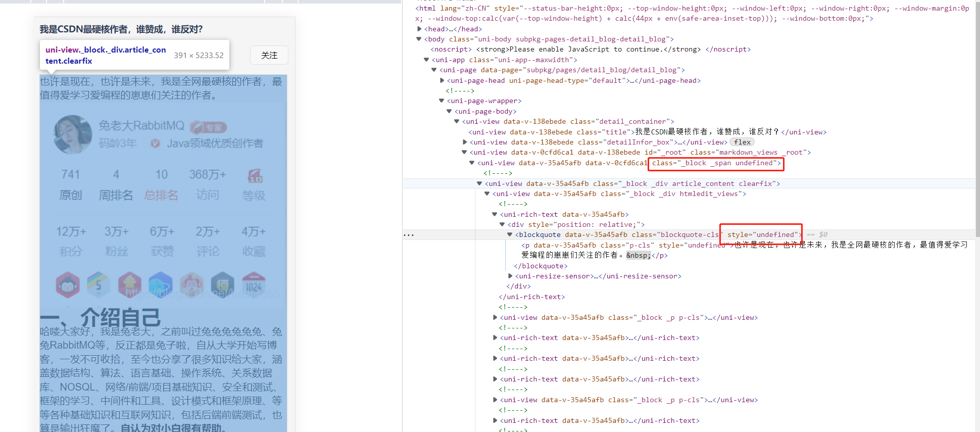This screenshot has height=432, width=980.
Task: Expand the detailInfor_box uni-view node
Action: click(465, 142)
